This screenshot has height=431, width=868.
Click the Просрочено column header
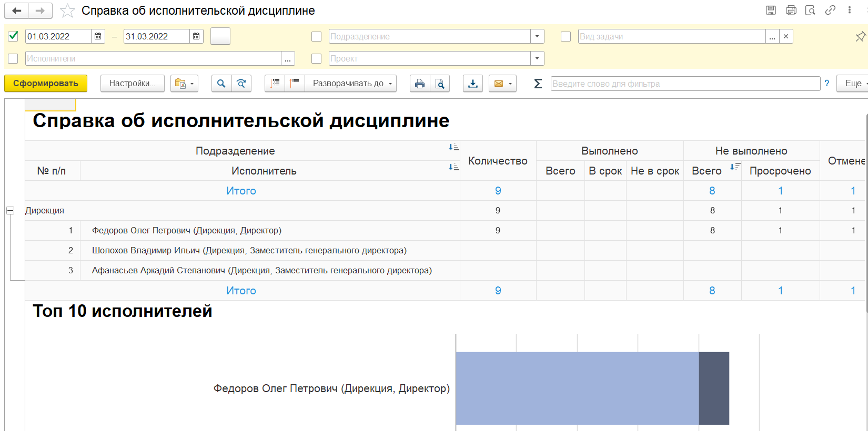coord(780,171)
